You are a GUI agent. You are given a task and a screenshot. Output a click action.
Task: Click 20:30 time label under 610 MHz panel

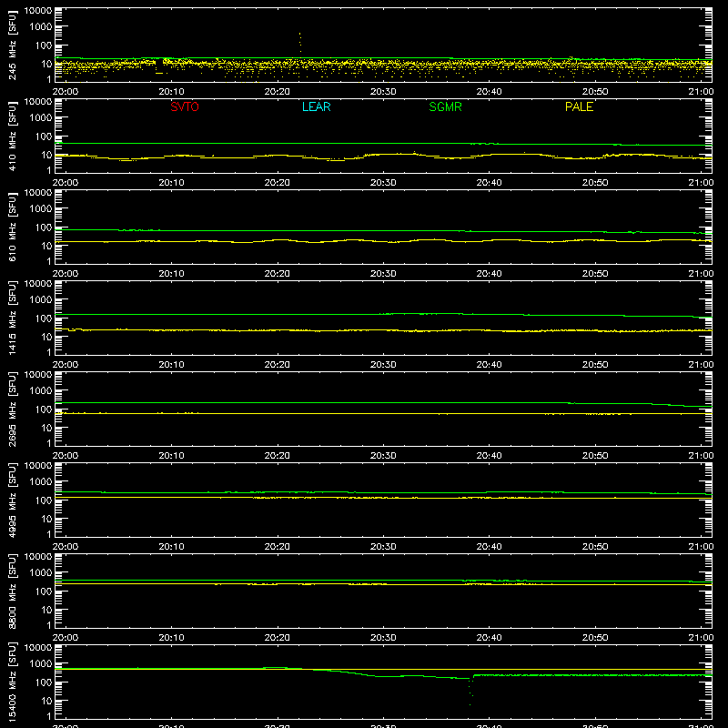pos(383,274)
